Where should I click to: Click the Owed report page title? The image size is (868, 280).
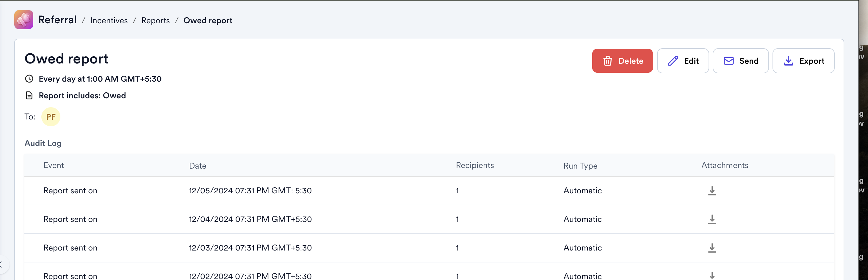66,59
